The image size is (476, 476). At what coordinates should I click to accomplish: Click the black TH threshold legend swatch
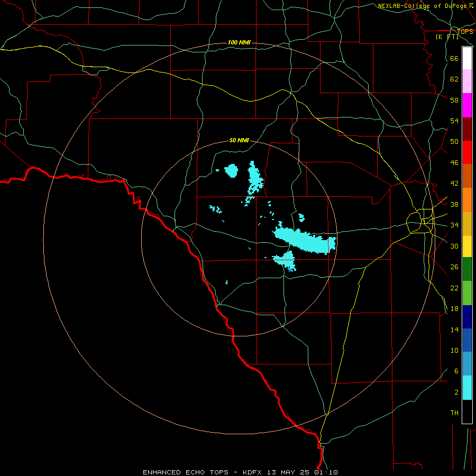[467, 411]
